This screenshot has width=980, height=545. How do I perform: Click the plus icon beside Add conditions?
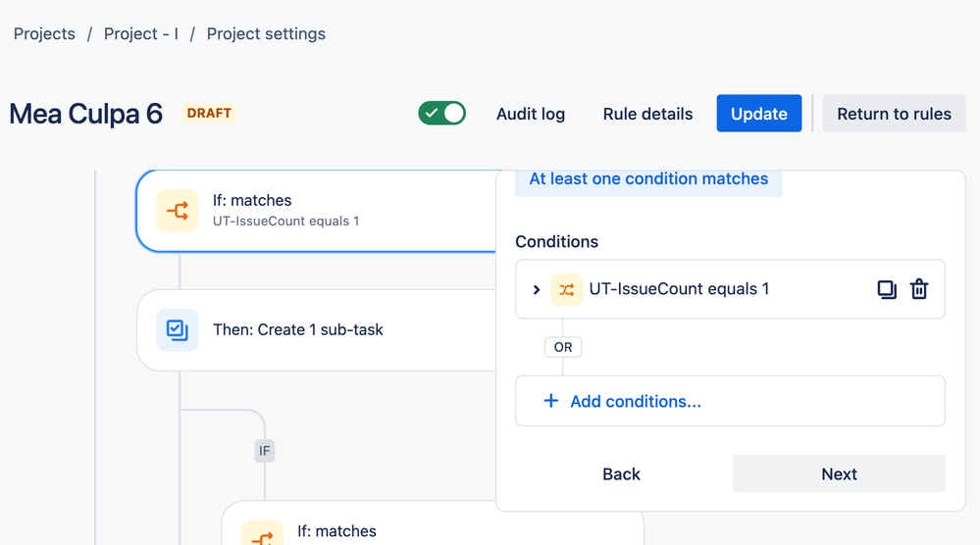(550, 401)
